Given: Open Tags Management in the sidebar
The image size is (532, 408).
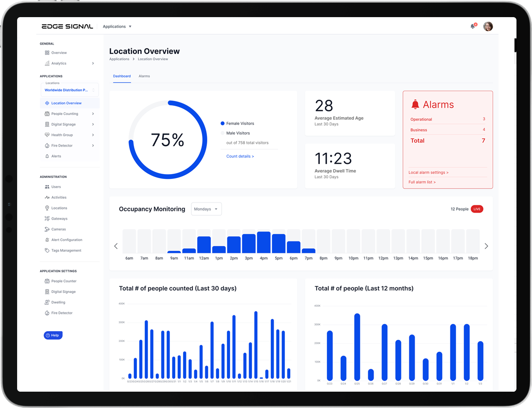Looking at the screenshot, I should 66,250.
